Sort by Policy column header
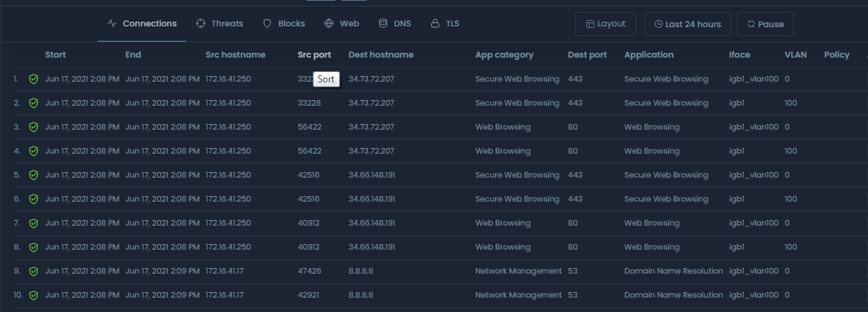The image size is (868, 312). (837, 54)
